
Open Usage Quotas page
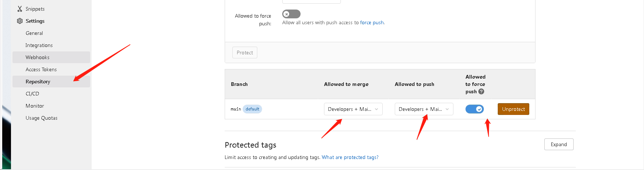pos(41,118)
